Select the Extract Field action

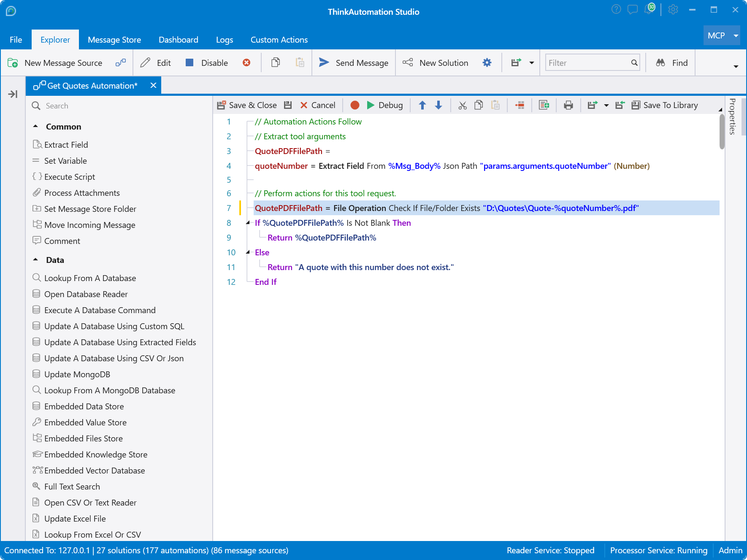coord(66,145)
